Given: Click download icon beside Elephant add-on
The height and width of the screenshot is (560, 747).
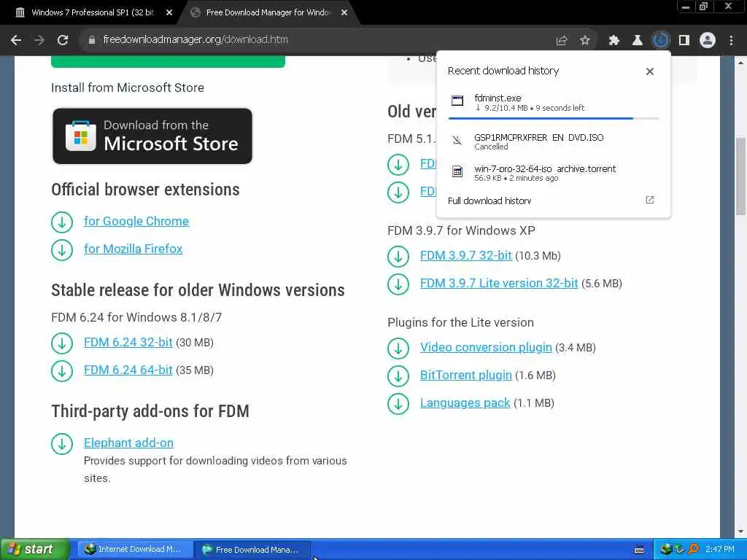Looking at the screenshot, I should pyautogui.click(x=62, y=444).
